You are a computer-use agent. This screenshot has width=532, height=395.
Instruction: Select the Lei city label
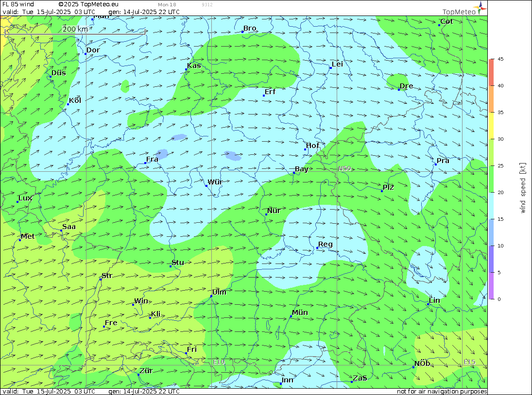pyautogui.click(x=337, y=64)
